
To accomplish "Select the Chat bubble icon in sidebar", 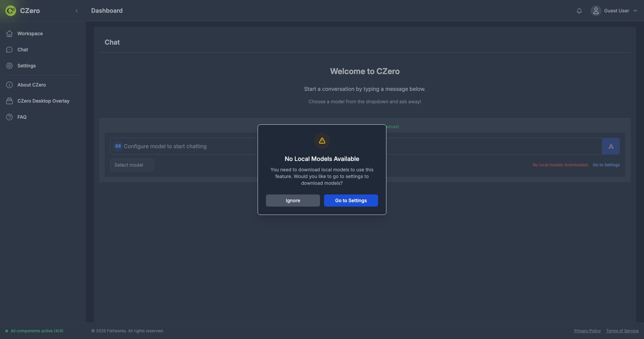I will 9,50.
